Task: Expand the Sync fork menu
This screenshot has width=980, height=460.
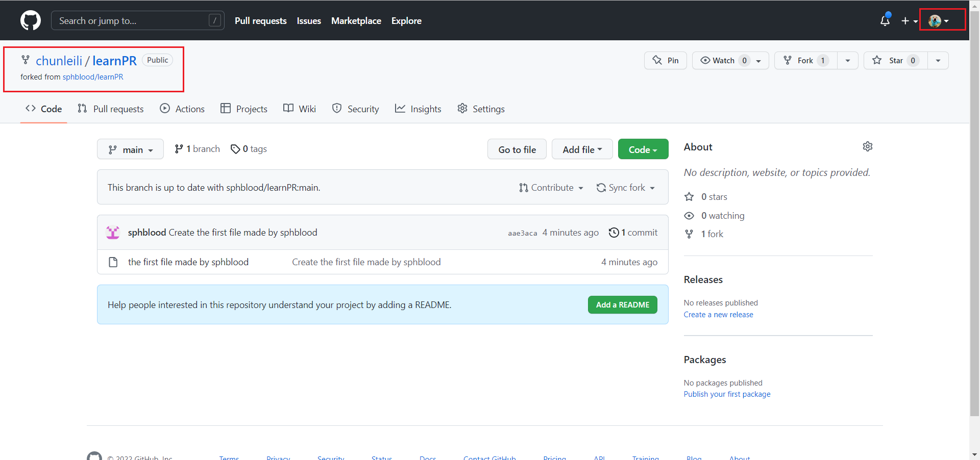Action: coord(626,188)
